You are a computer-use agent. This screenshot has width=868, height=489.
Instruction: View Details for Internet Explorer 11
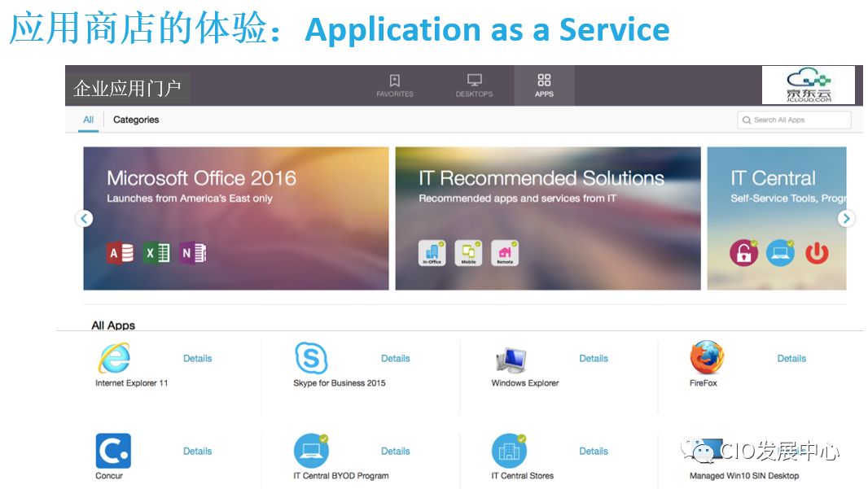pyautogui.click(x=198, y=359)
